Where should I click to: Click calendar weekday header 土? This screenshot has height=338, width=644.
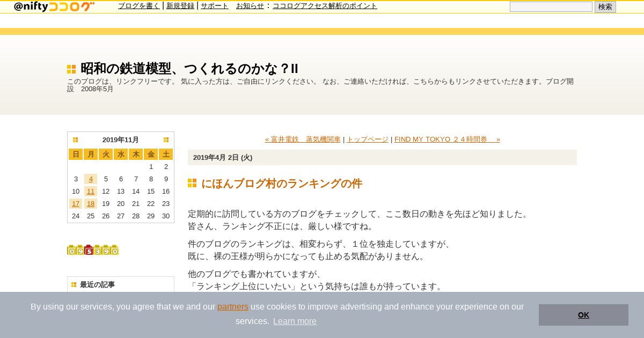(166, 155)
